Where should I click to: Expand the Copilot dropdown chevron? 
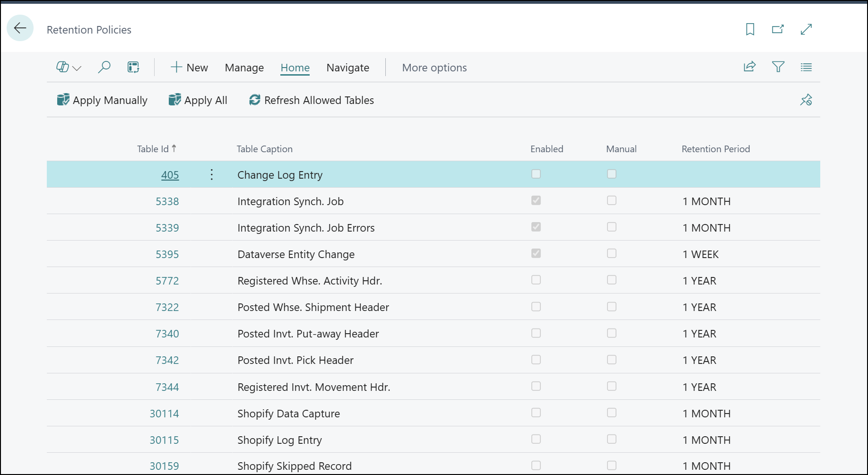point(77,68)
